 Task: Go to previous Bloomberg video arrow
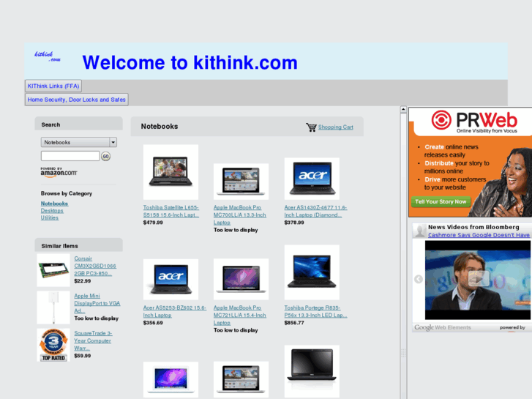419,279
